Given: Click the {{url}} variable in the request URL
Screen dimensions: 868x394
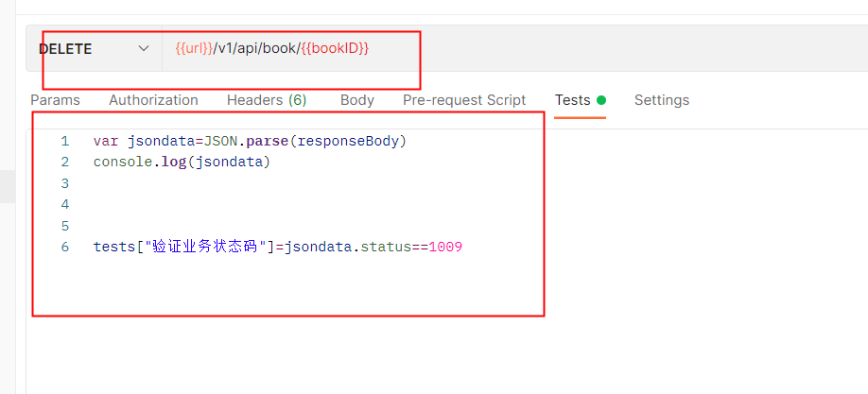Looking at the screenshot, I should click(194, 48).
